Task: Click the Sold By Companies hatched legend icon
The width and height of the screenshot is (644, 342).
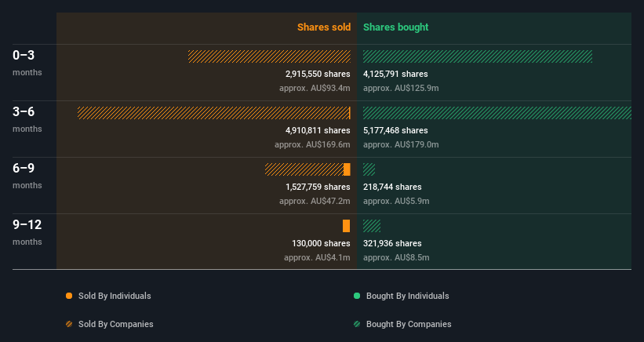Action: tap(69, 324)
